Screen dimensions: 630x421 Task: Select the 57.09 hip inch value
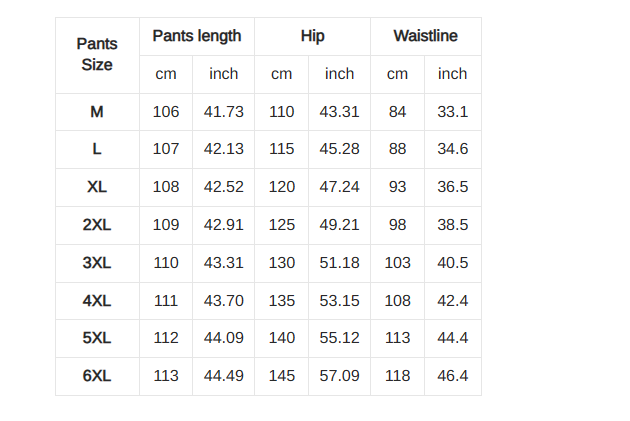(340, 376)
